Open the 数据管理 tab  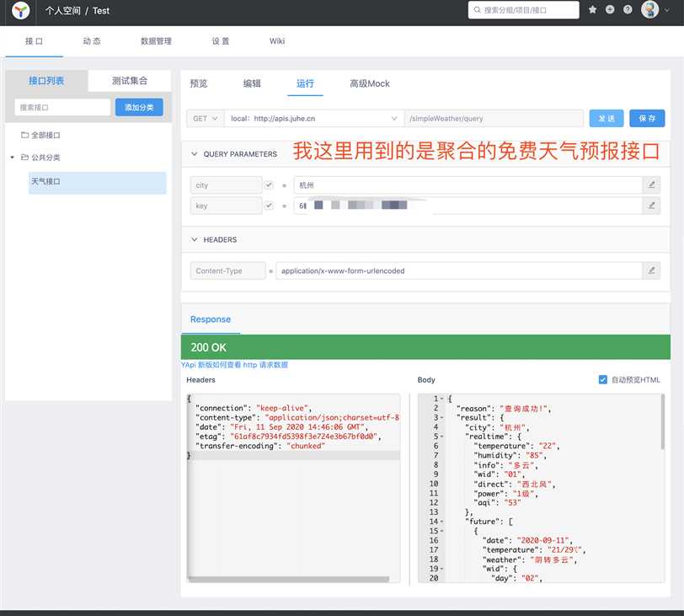click(x=156, y=41)
